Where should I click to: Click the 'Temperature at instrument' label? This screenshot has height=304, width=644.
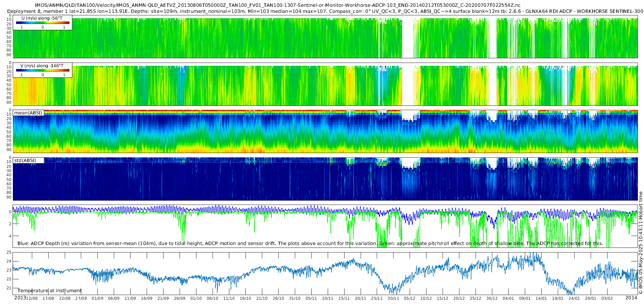(49, 291)
